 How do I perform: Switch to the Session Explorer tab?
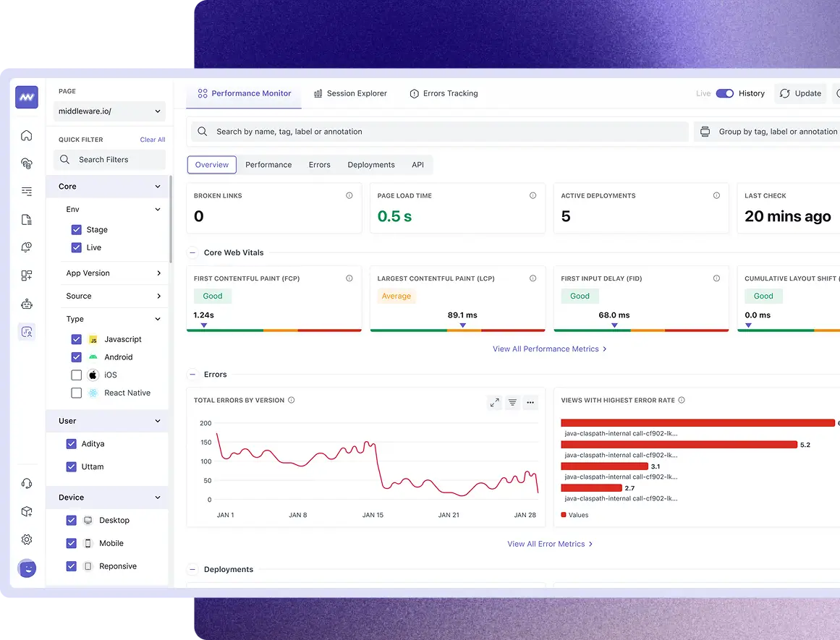[350, 93]
